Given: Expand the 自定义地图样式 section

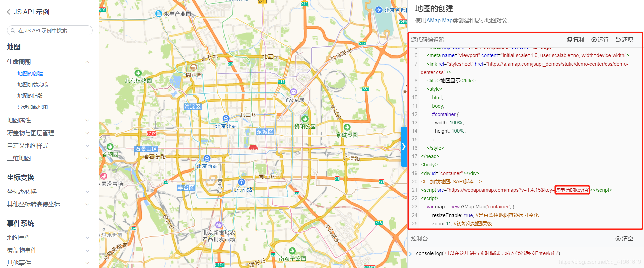Looking at the screenshot, I should tap(87, 146).
